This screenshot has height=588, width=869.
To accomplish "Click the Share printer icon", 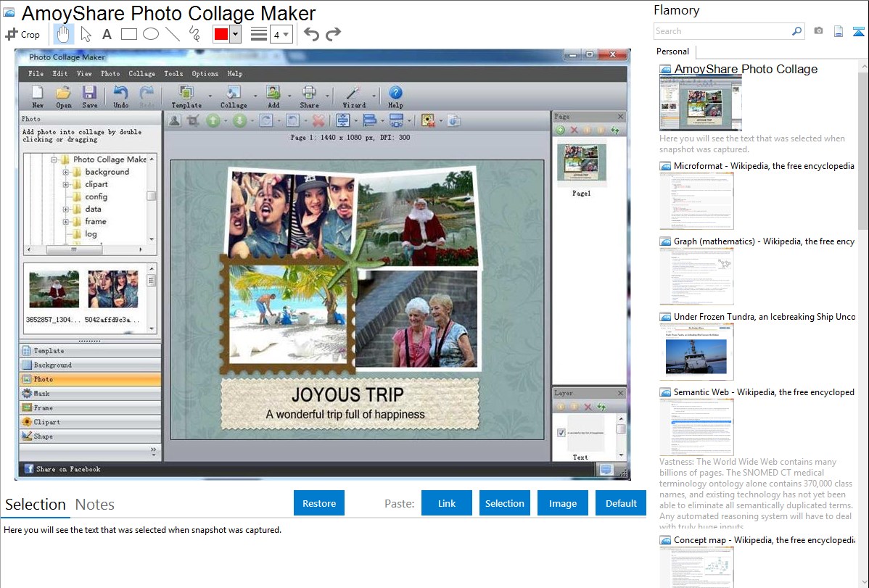I will pyautogui.click(x=309, y=96).
